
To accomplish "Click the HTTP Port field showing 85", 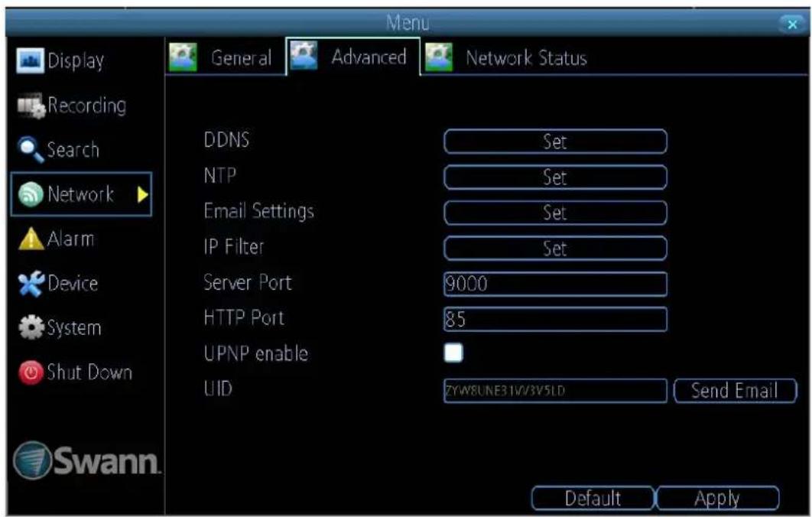I will coord(555,319).
